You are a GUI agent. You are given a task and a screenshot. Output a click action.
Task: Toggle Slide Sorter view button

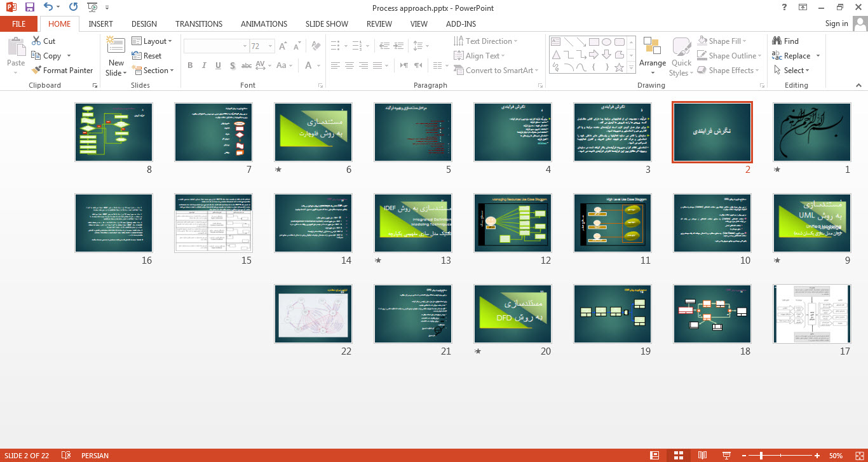point(678,456)
